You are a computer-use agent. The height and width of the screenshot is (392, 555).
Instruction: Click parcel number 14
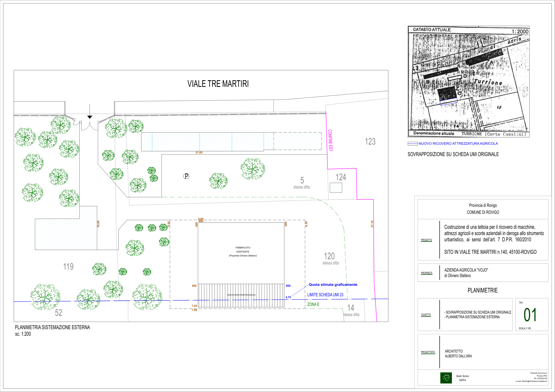click(x=351, y=308)
